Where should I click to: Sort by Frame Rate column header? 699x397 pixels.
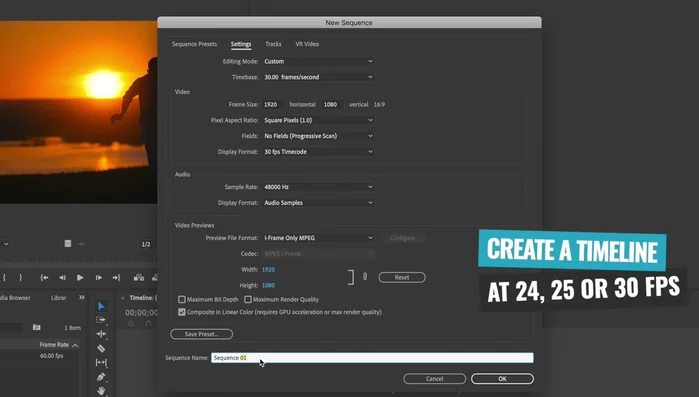[x=54, y=344]
